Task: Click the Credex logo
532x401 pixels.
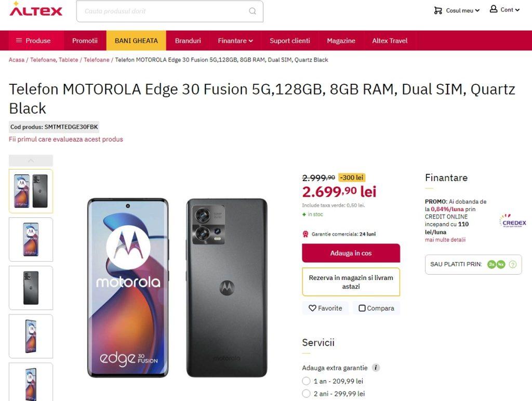Action: (513, 221)
